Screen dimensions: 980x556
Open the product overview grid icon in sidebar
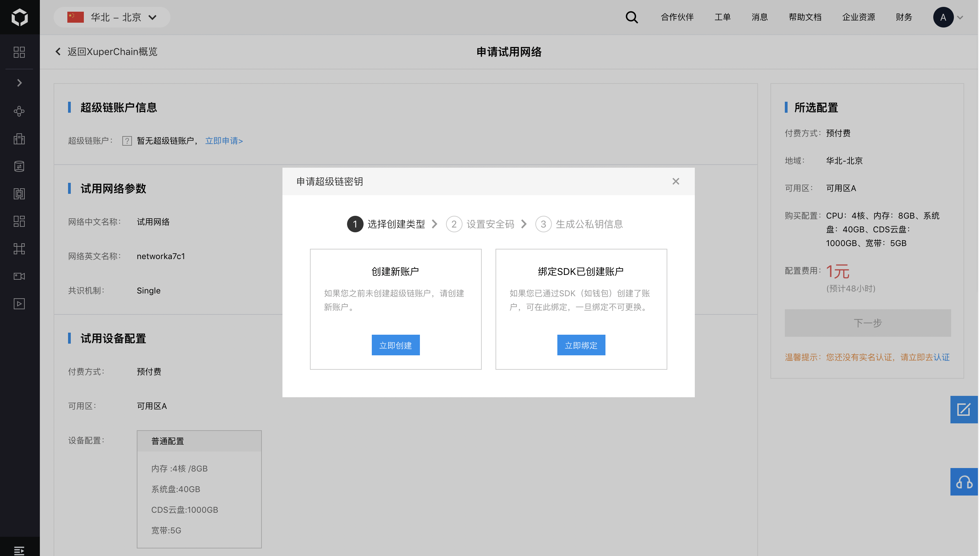(19, 52)
